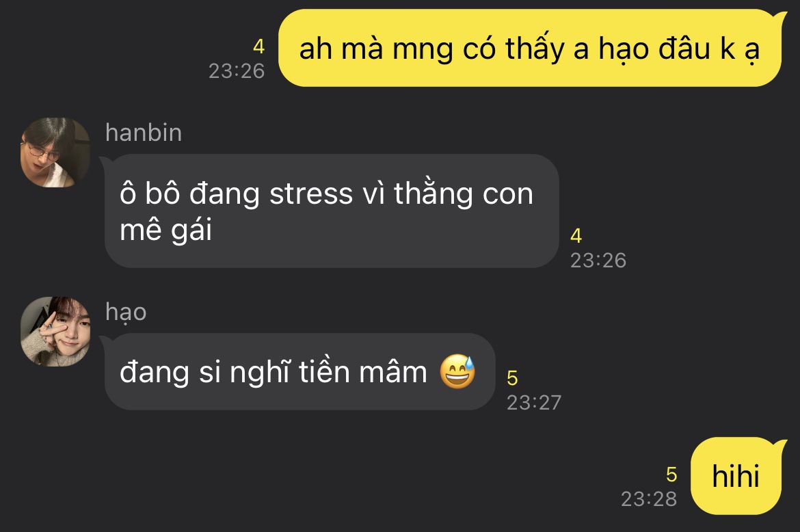Click the word 'stress' in hanbin's message
800x532 pixels.
pyautogui.click(x=311, y=194)
